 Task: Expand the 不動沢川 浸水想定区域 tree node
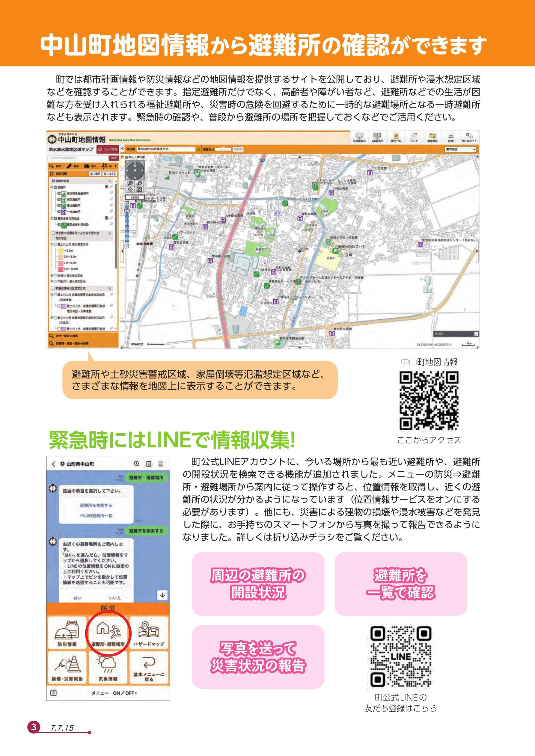coord(52,282)
